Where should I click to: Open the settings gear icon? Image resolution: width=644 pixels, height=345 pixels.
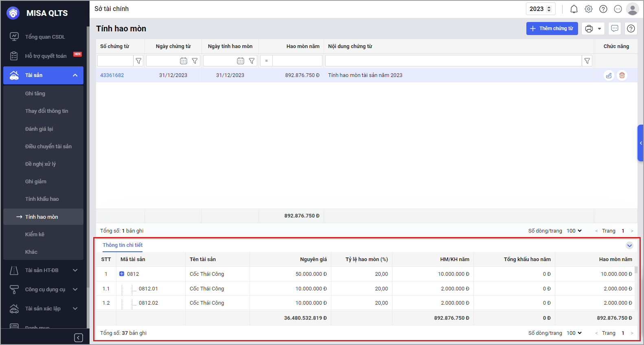tap(589, 9)
